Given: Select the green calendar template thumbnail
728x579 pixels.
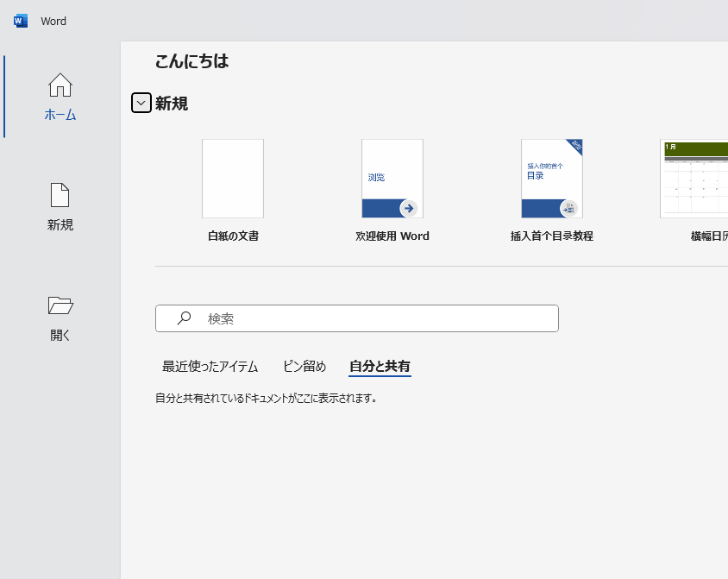Looking at the screenshot, I should pyautogui.click(x=694, y=179).
